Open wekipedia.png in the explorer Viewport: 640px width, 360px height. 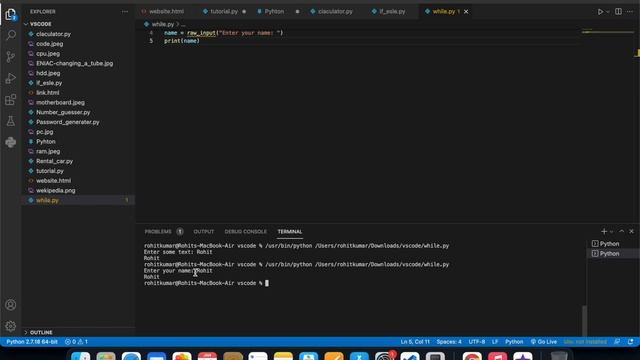point(56,191)
